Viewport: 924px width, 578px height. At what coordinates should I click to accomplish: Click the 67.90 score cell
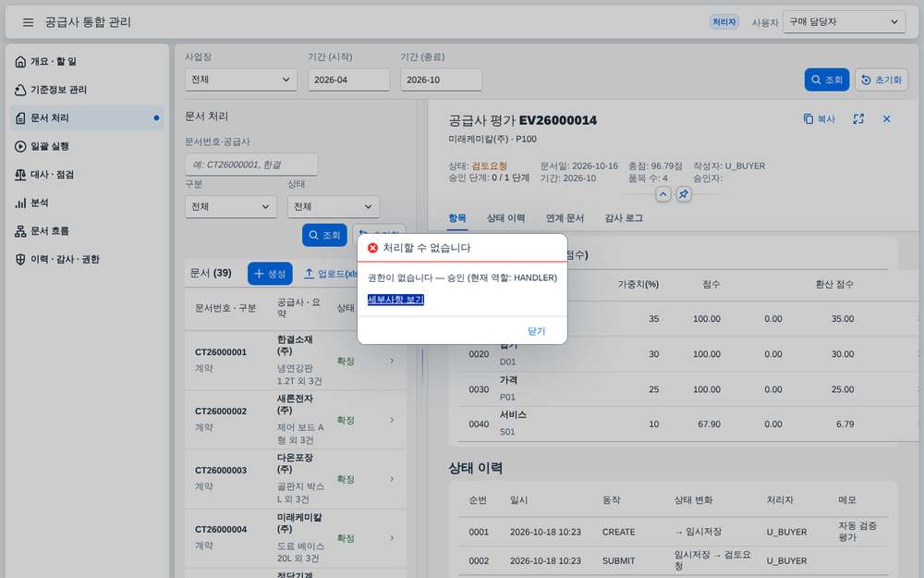pos(709,424)
